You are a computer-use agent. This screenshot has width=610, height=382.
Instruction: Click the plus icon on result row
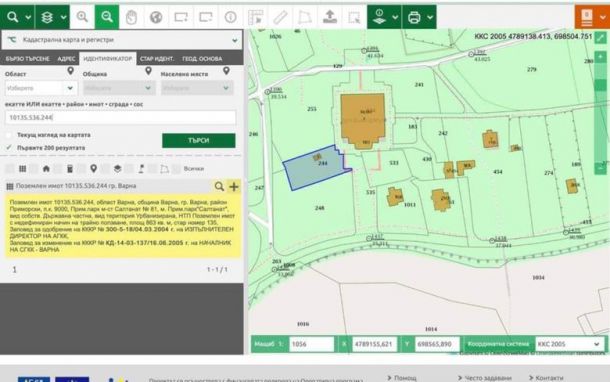point(234,187)
